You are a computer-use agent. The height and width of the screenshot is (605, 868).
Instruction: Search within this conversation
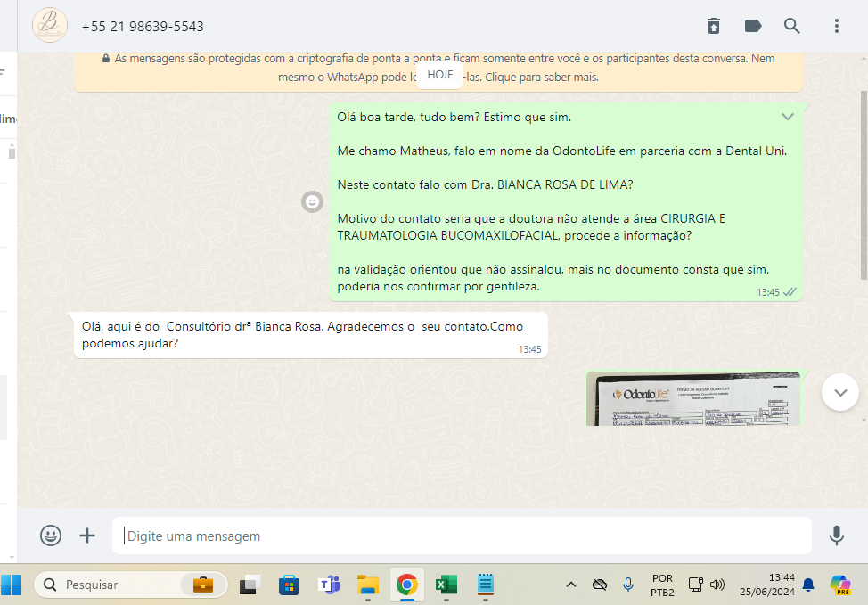(791, 26)
